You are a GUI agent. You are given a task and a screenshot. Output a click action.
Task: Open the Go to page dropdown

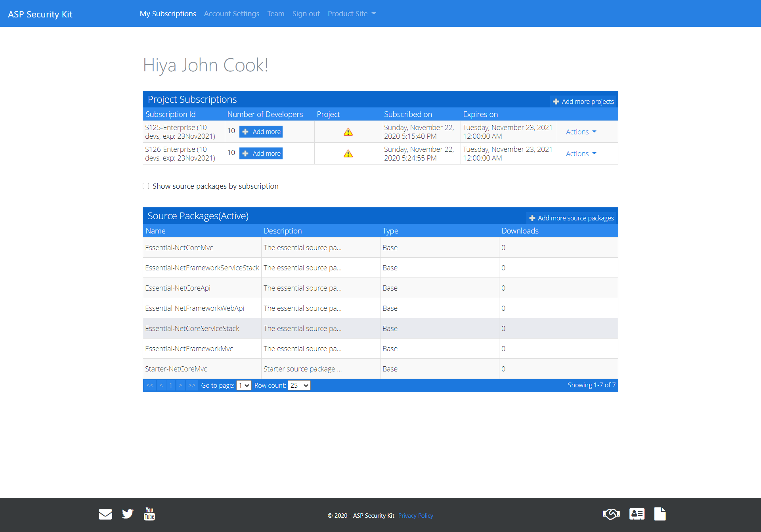[244, 385]
